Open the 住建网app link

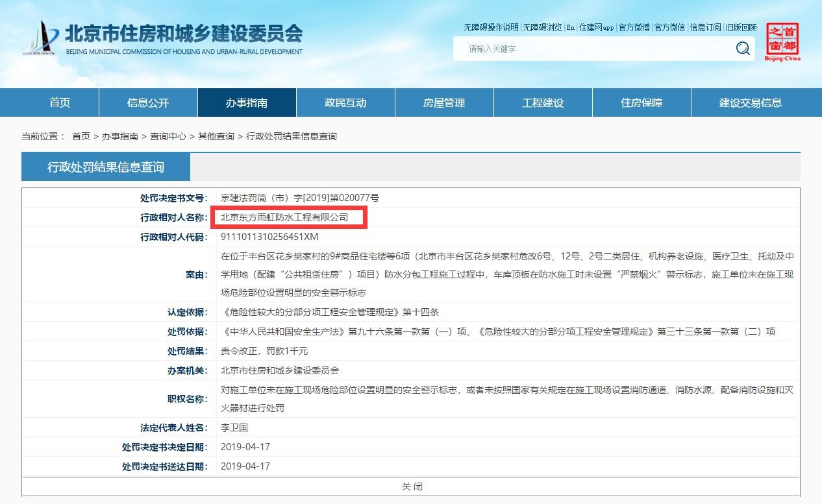tap(596, 27)
